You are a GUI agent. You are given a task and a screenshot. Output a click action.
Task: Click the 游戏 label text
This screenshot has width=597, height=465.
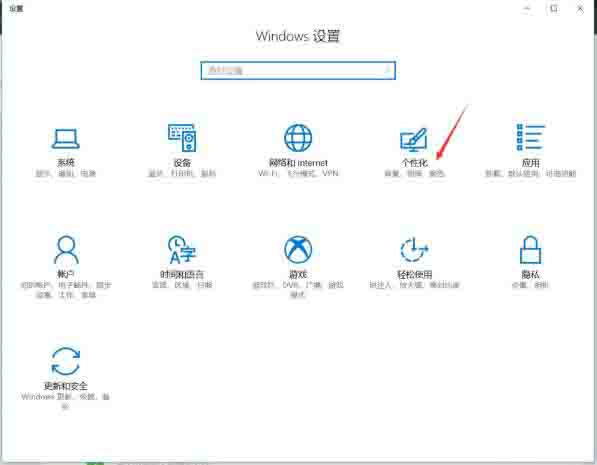(298, 274)
